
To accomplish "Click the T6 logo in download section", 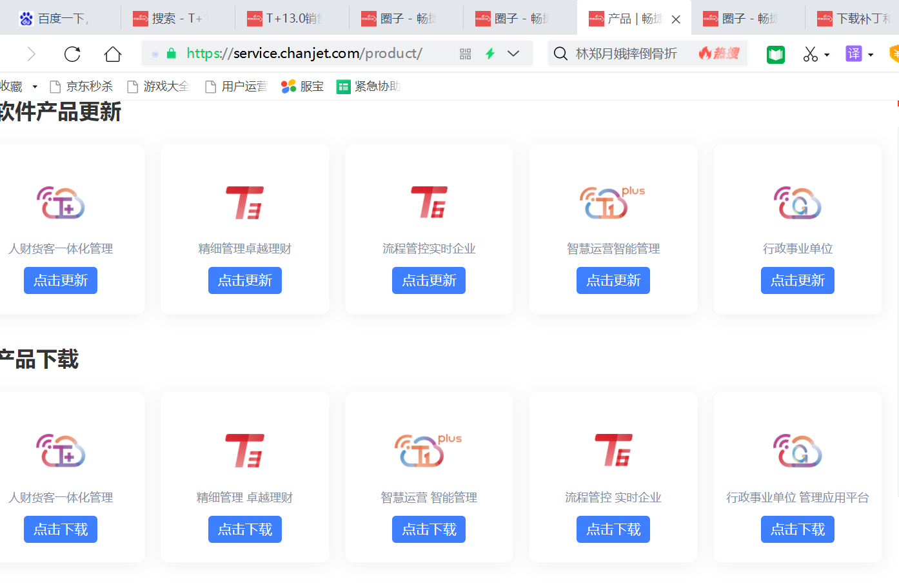I will pyautogui.click(x=613, y=450).
